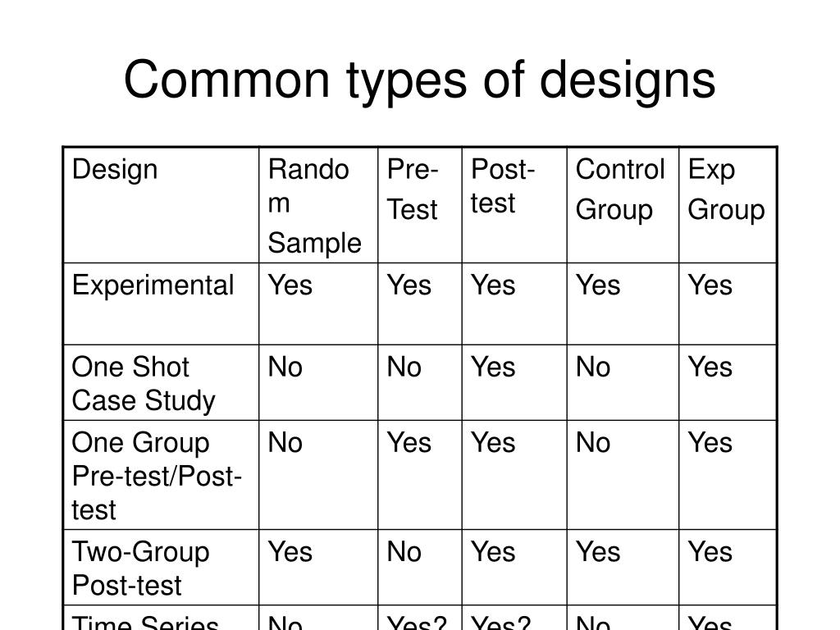840x630 pixels.
Task: Click Experimental row's Random Sample 'Yes' cell
Action: [318, 304]
